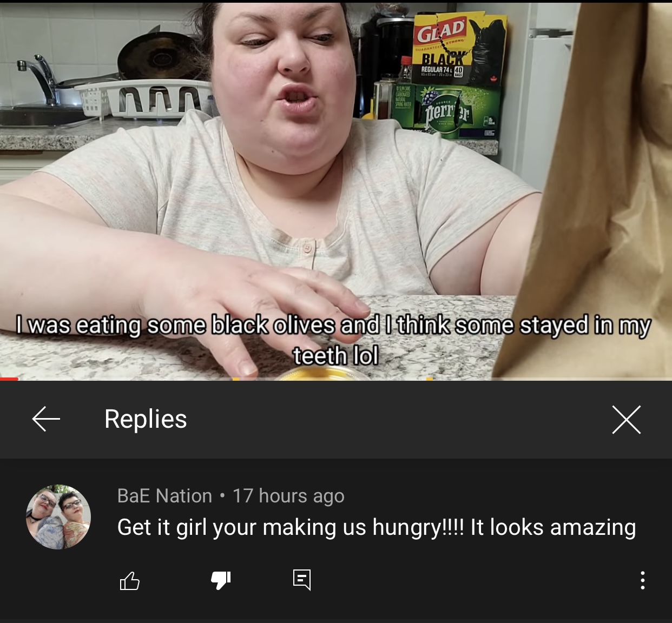Go back using the left arrow

click(46, 419)
